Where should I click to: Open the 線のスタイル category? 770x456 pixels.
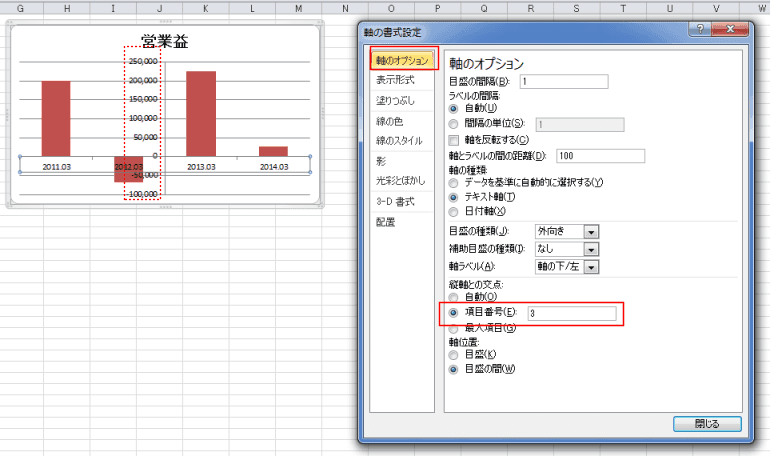[x=399, y=141]
